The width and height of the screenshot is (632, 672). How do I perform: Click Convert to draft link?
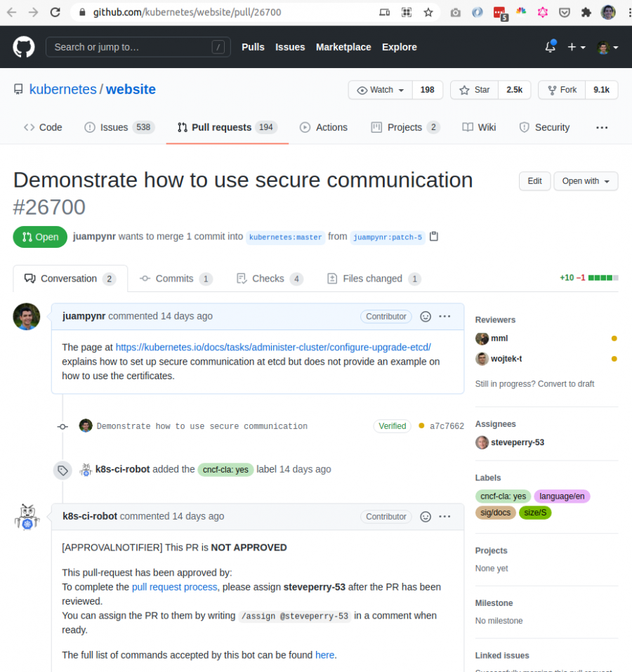[566, 384]
